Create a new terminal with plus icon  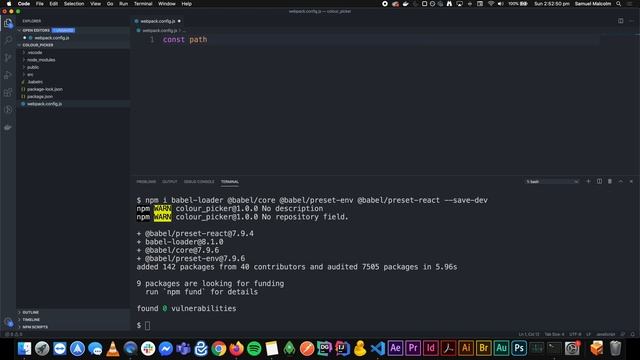point(588,181)
